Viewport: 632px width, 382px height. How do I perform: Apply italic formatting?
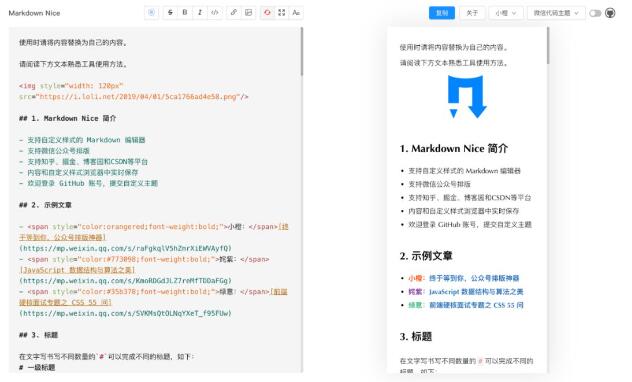tap(200, 12)
